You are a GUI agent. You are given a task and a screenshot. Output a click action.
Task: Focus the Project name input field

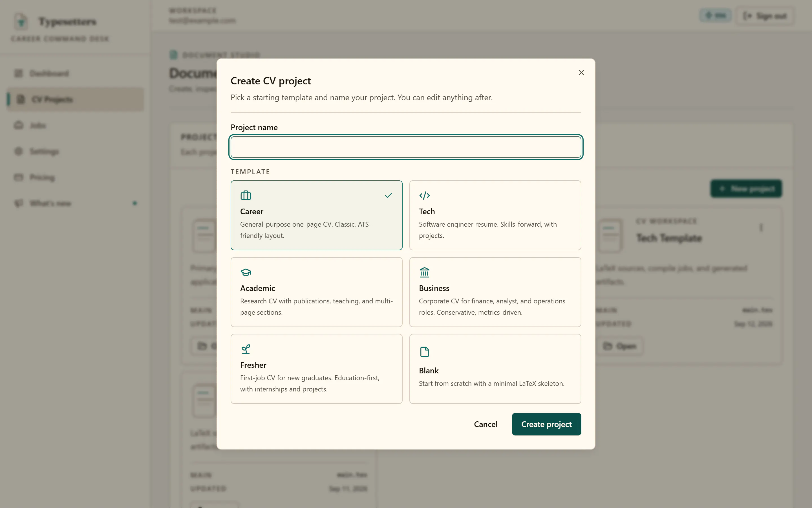tap(406, 147)
